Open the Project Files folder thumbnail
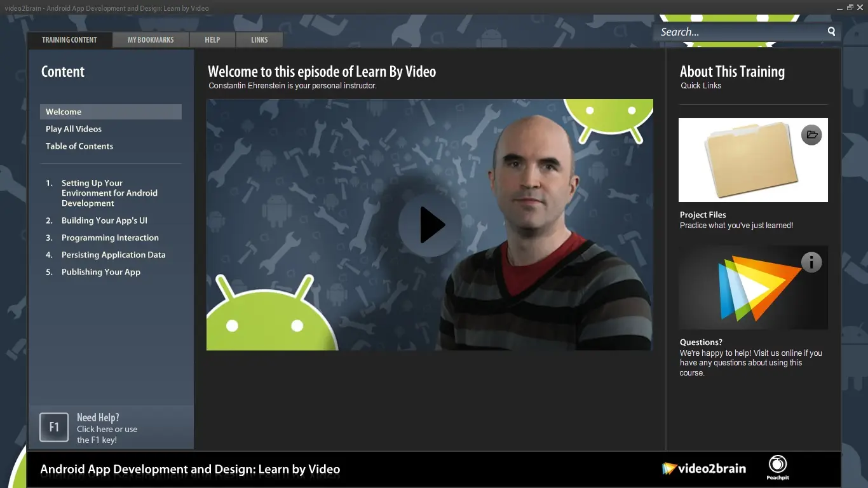This screenshot has height=488, width=868. pos(753,160)
